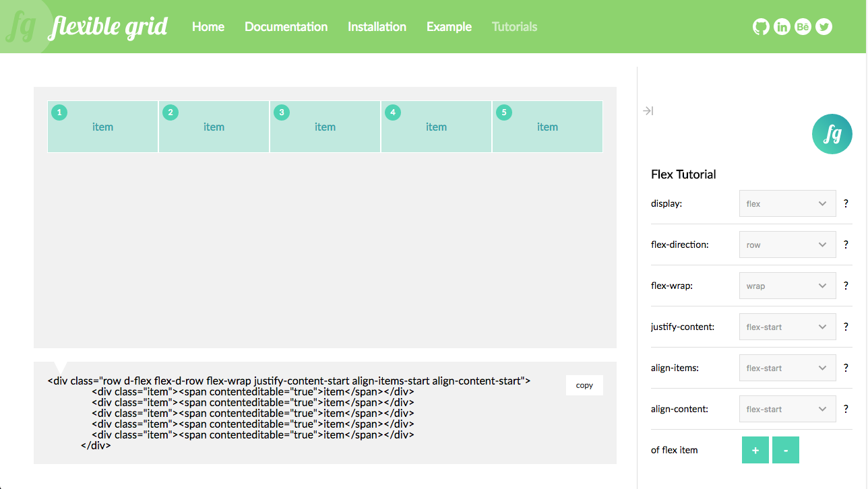868x489 pixels.
Task: Show help for align-content property
Action: (846, 409)
